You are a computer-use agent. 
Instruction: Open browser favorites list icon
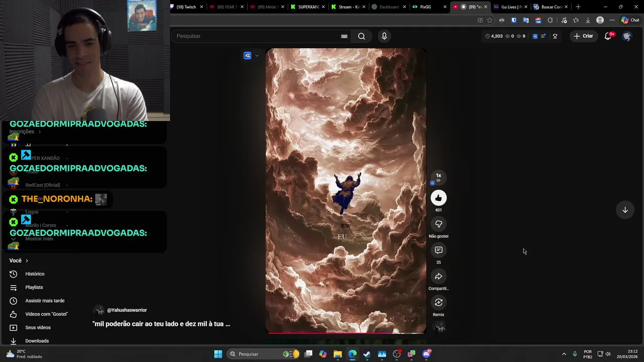pos(576,20)
